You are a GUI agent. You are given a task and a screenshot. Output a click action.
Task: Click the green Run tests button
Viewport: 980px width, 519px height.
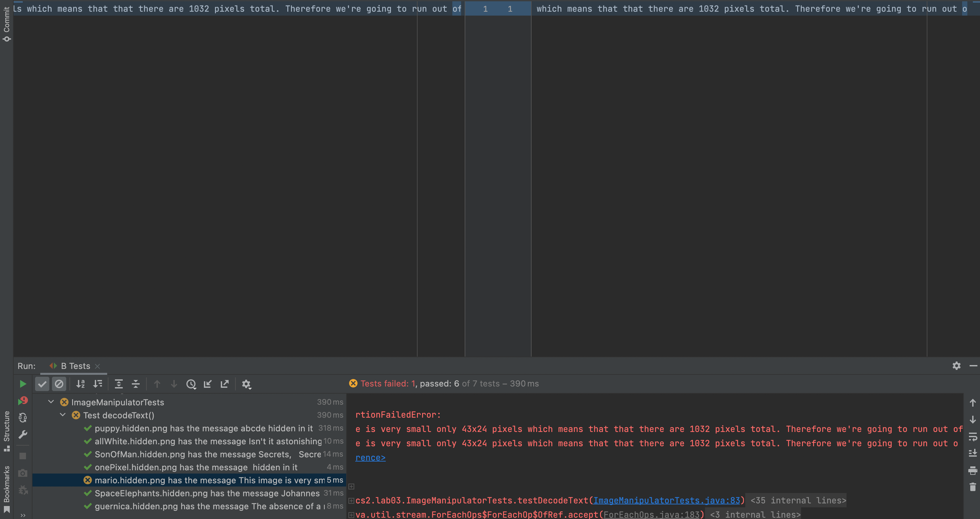[23, 384]
